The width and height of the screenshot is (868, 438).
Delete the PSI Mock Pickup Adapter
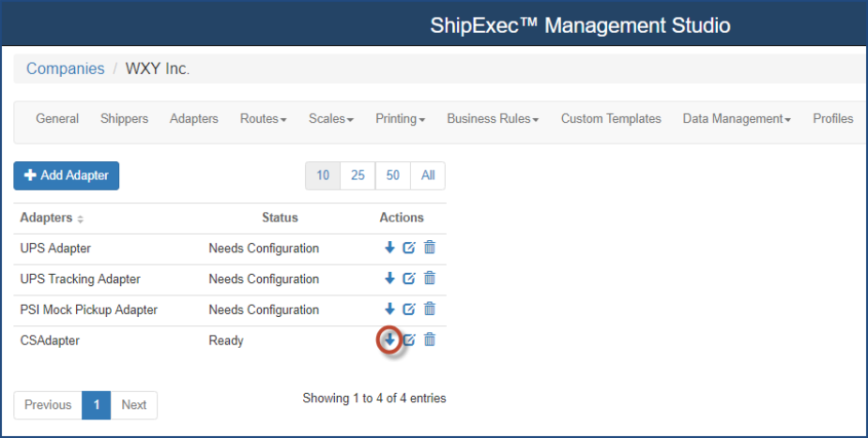coord(430,309)
